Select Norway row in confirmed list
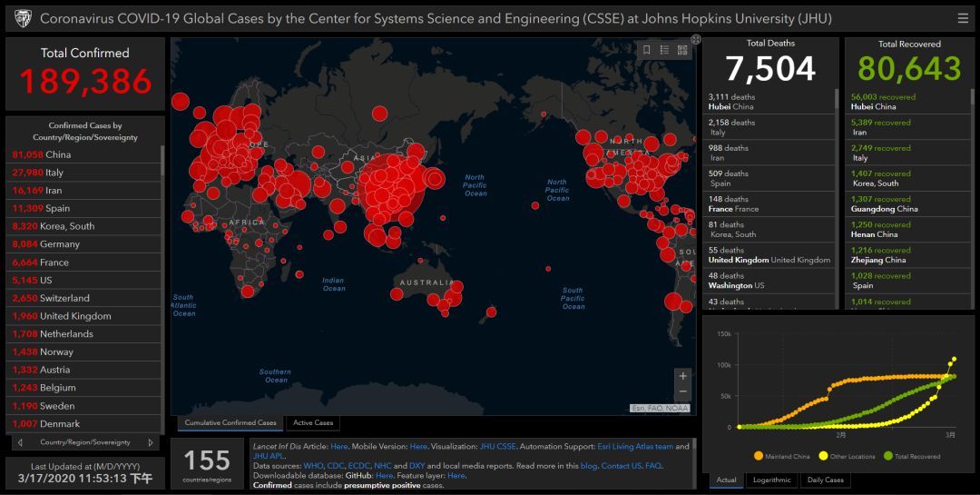The image size is (980, 495). (85, 352)
